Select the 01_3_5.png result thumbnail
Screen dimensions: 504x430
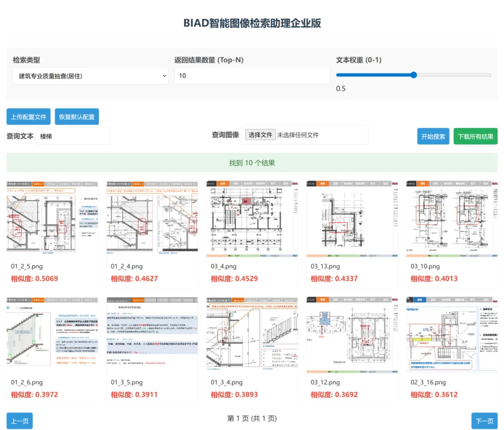click(152, 334)
